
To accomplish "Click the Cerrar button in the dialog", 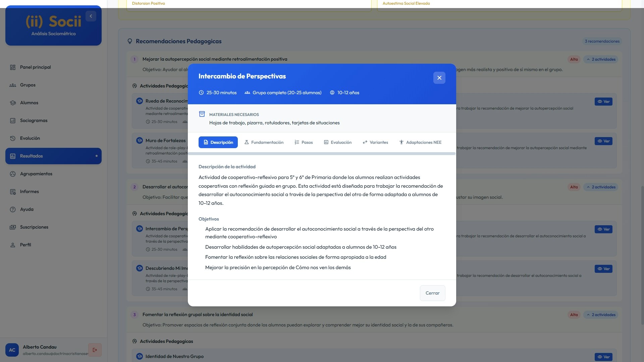I will 432,293.
